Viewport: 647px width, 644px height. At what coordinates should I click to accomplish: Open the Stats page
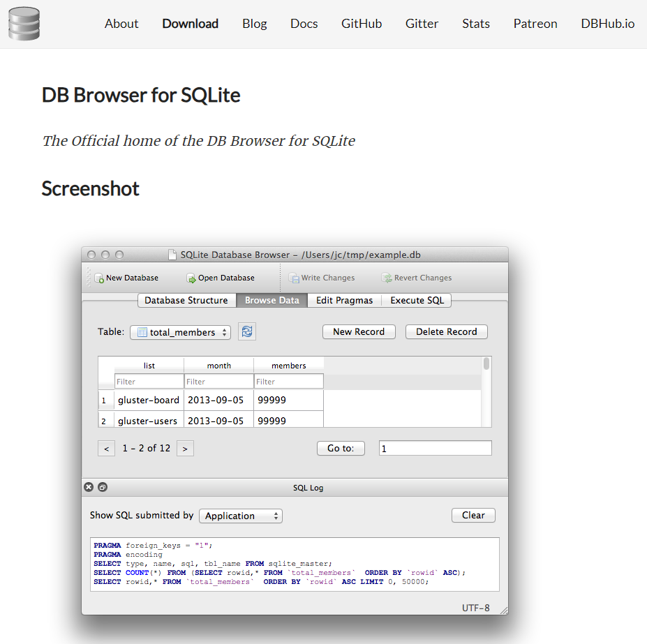click(x=476, y=24)
